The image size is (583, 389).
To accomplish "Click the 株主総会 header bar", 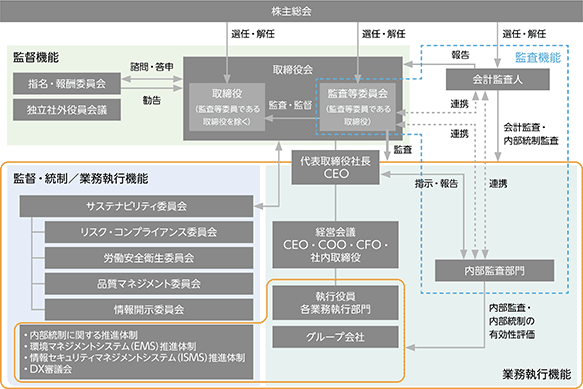I will (292, 11).
